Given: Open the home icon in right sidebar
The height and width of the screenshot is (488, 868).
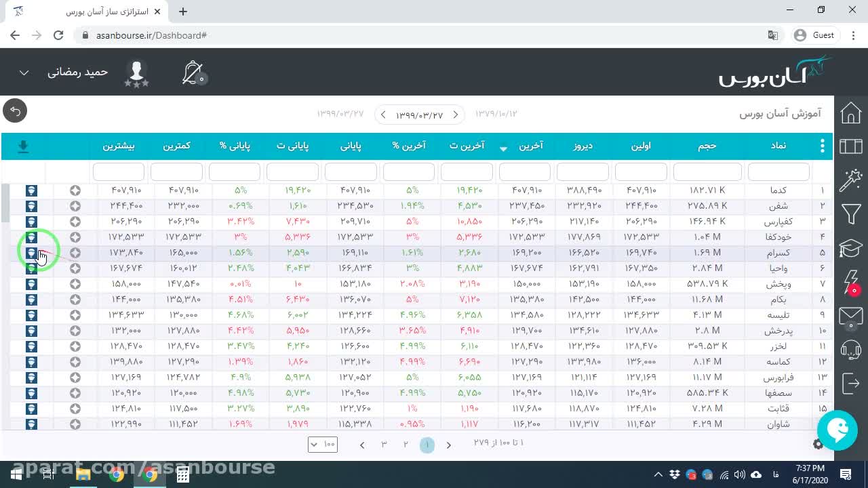Looking at the screenshot, I should [x=851, y=113].
